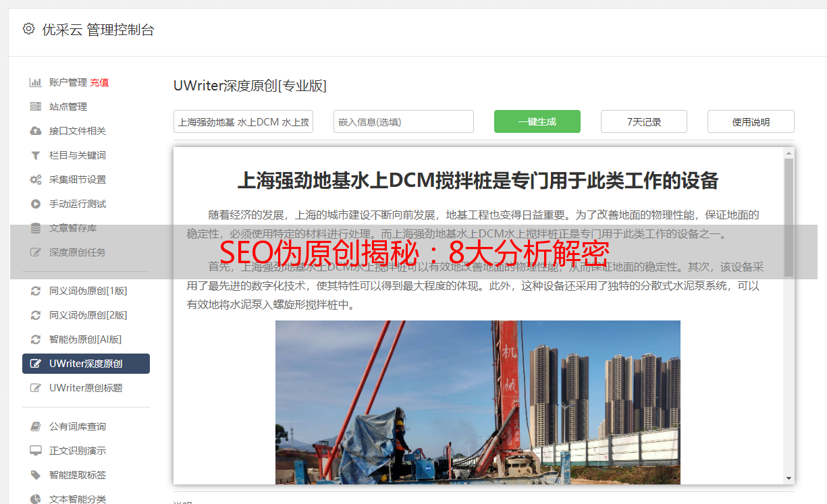Open 智能伪原创[AI版] menu item
The height and width of the screenshot is (504, 827).
tap(86, 339)
